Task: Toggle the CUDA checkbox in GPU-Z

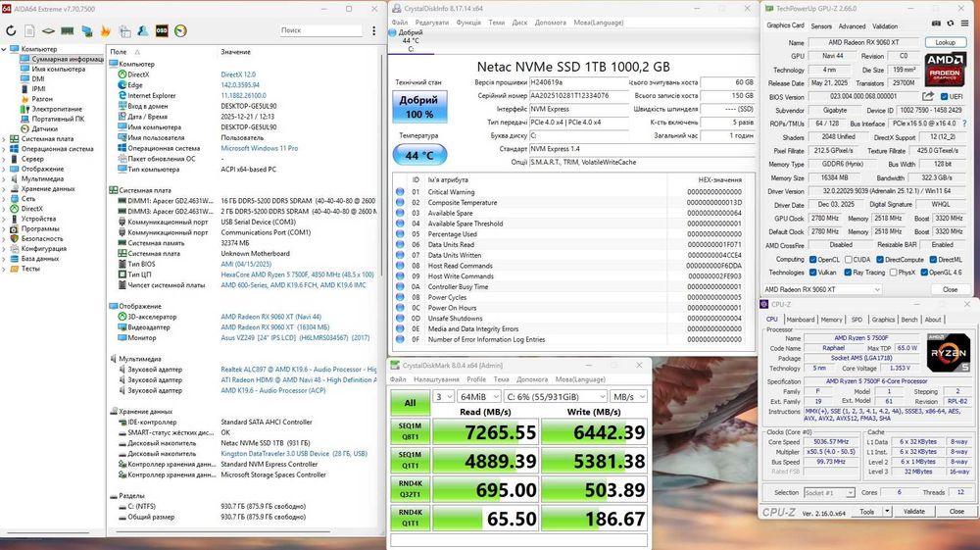Action: tap(848, 260)
